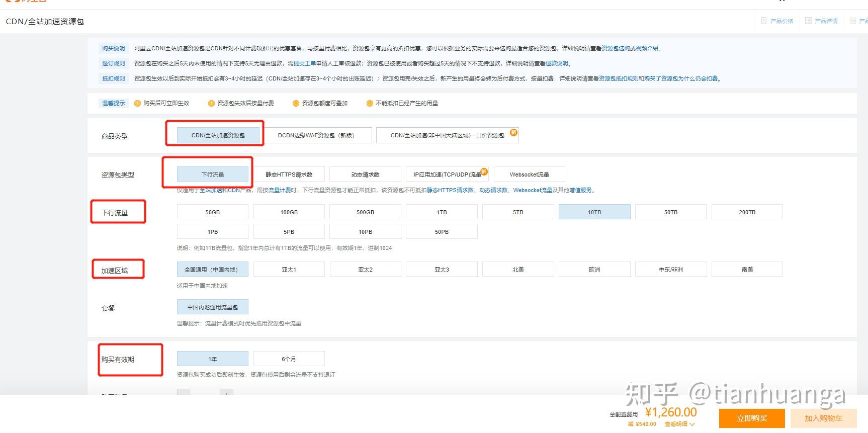Click the new badge on 一口价资源包 option
The image size is (868, 433).
click(513, 132)
